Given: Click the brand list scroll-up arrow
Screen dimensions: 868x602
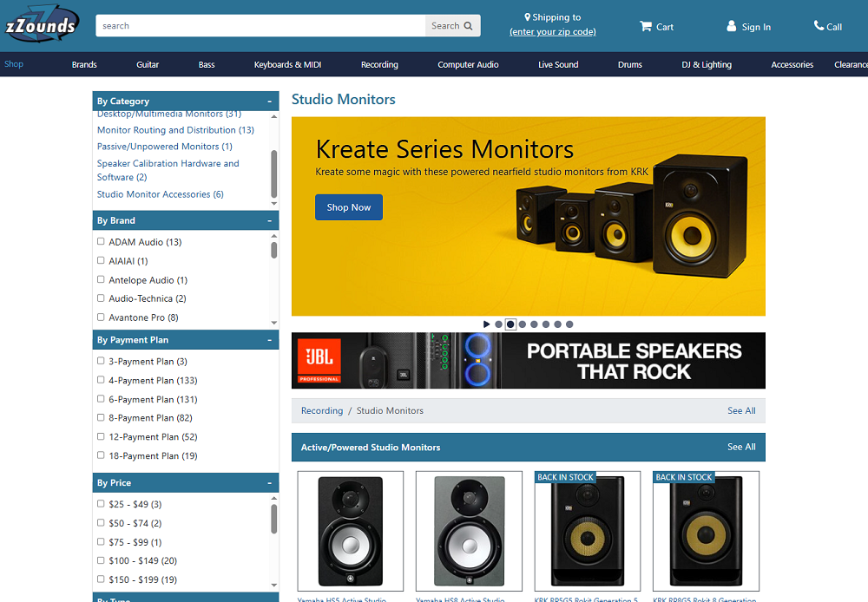Looking at the screenshot, I should point(274,236).
